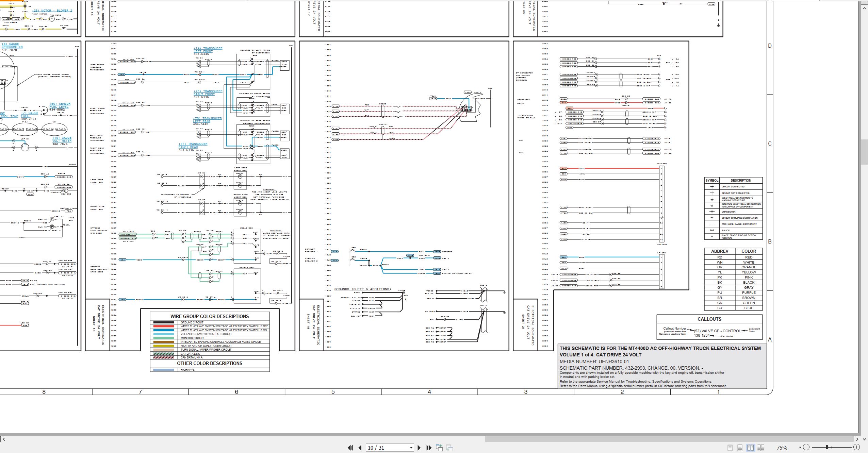Click the grid column number 7
868x453 pixels.
coord(140,392)
